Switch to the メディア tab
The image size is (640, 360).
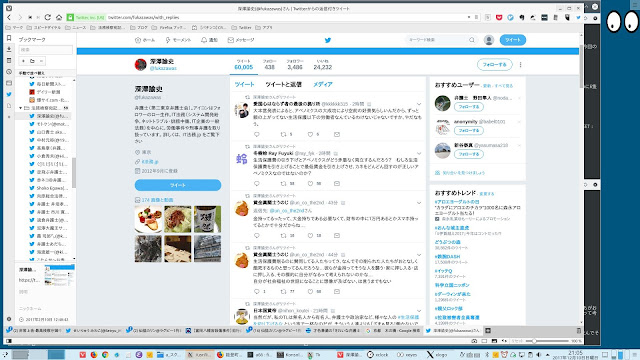coord(322,84)
